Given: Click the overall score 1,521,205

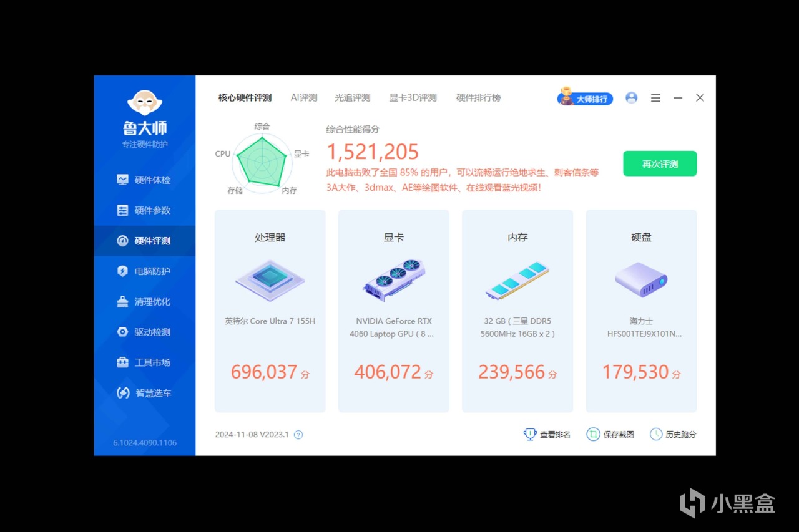Looking at the screenshot, I should pos(373,152).
